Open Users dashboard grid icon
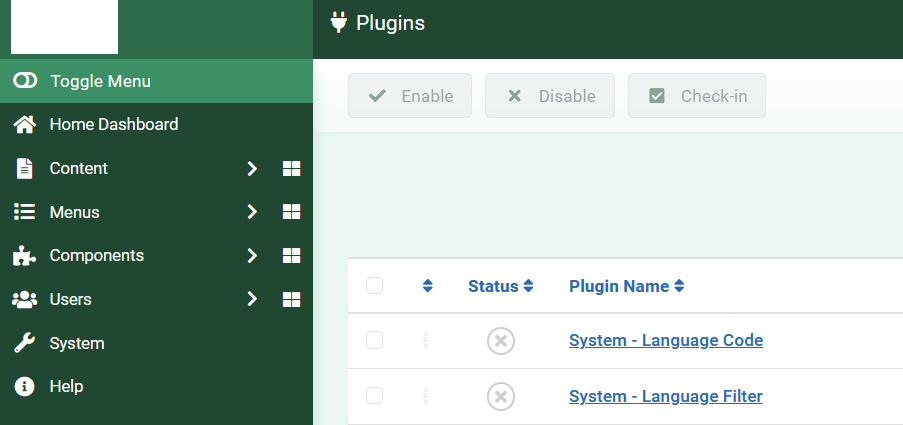This screenshot has height=425, width=903. (292, 299)
